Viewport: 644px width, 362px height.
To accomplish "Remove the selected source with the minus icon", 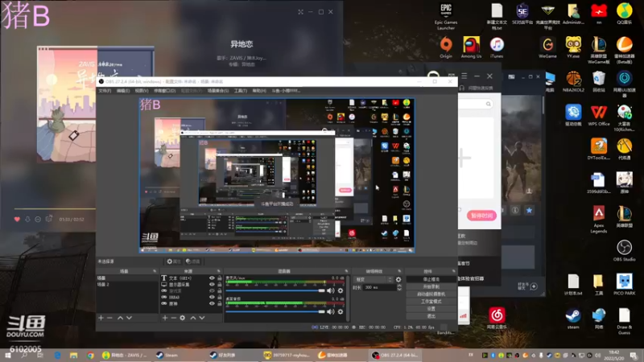I will pos(173,318).
